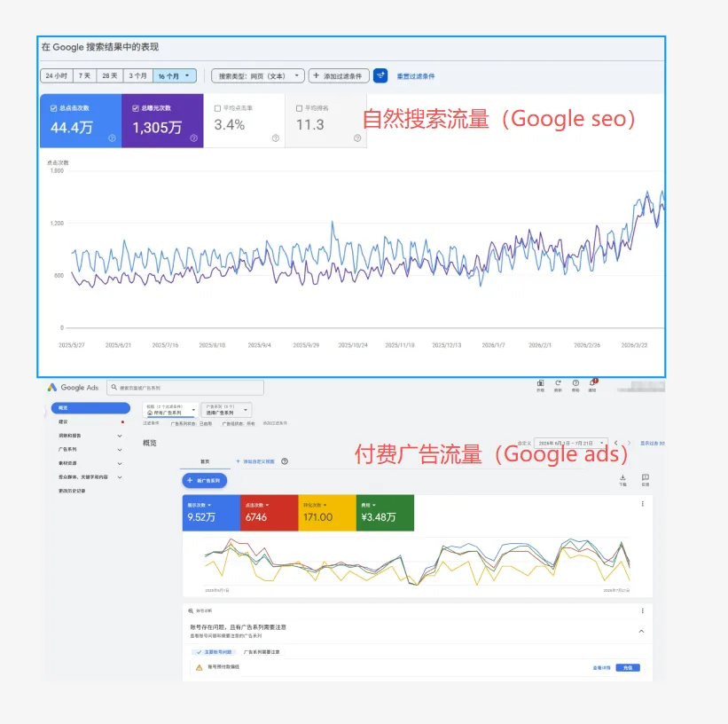The width and height of the screenshot is (728, 724).
Task: Open the 16个月 date range dropdown
Action: click(x=175, y=75)
